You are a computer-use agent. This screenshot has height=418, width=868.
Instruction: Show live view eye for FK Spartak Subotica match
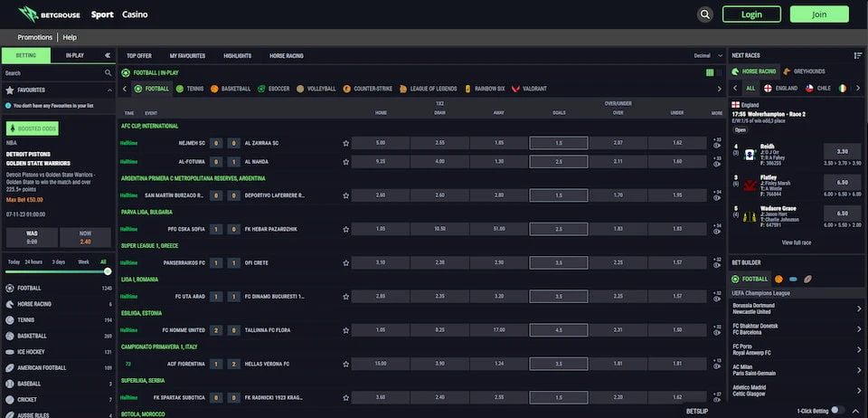pos(717,401)
